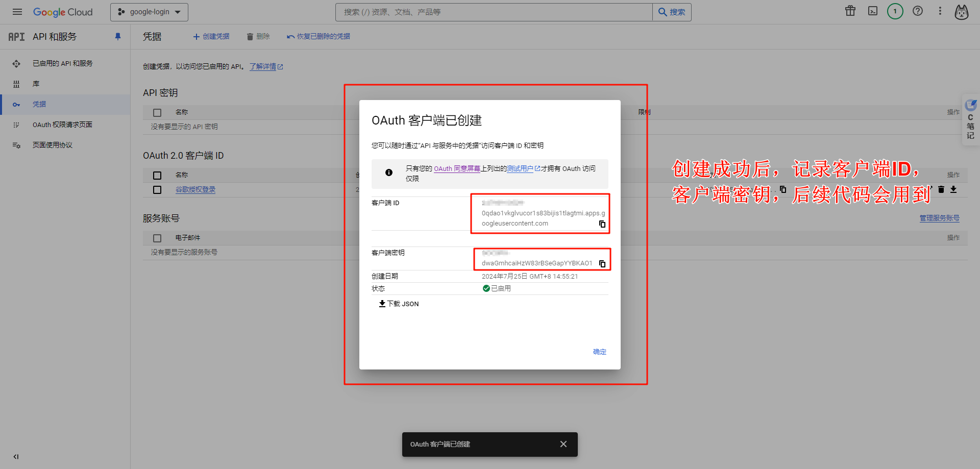Copy the 客户端密钥 in dialog

coord(602,264)
